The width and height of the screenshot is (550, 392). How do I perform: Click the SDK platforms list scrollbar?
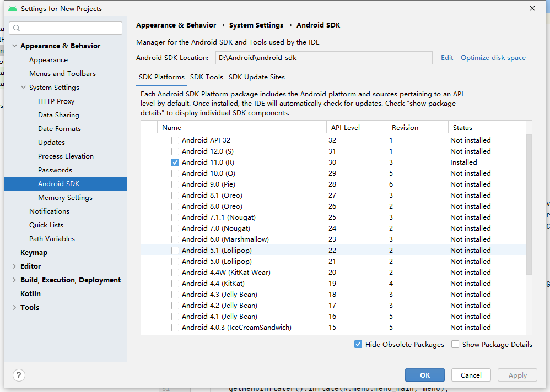click(x=529, y=205)
